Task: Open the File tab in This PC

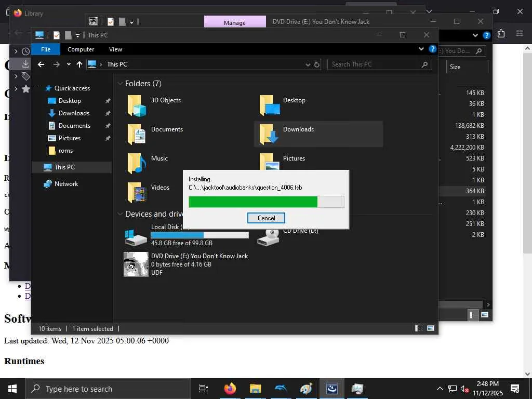Action: point(46,49)
